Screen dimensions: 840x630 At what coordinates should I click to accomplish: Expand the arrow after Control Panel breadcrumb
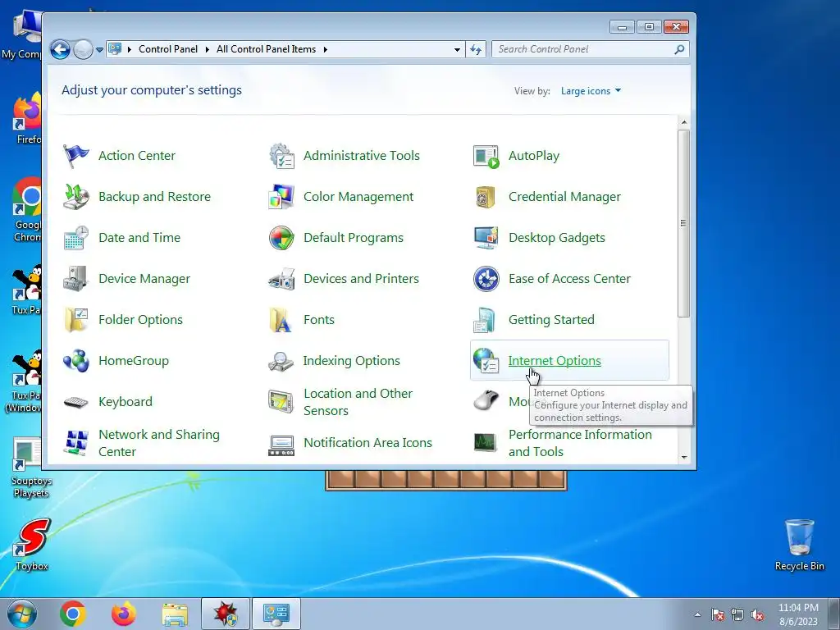208,49
